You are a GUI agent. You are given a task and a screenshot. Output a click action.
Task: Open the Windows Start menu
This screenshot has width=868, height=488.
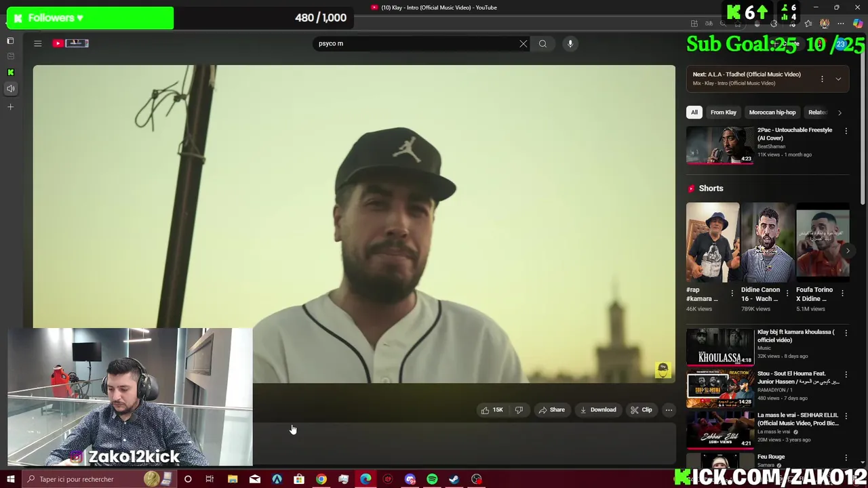point(10,479)
